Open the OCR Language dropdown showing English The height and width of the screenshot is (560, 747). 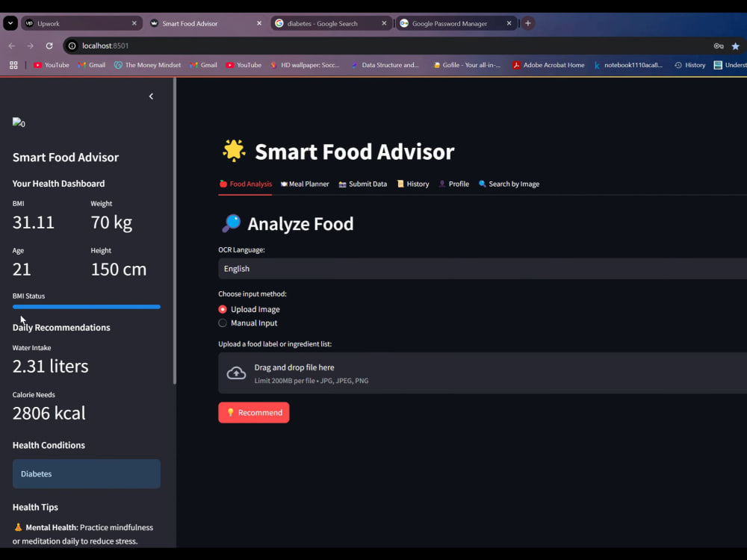tap(483, 269)
